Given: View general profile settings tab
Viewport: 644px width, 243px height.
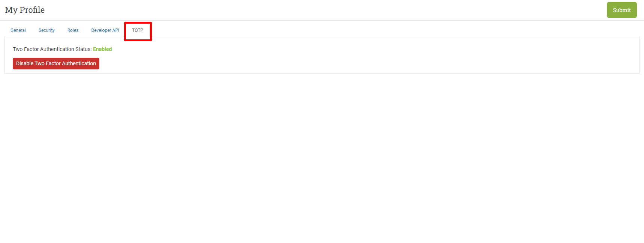Looking at the screenshot, I should pos(18,30).
